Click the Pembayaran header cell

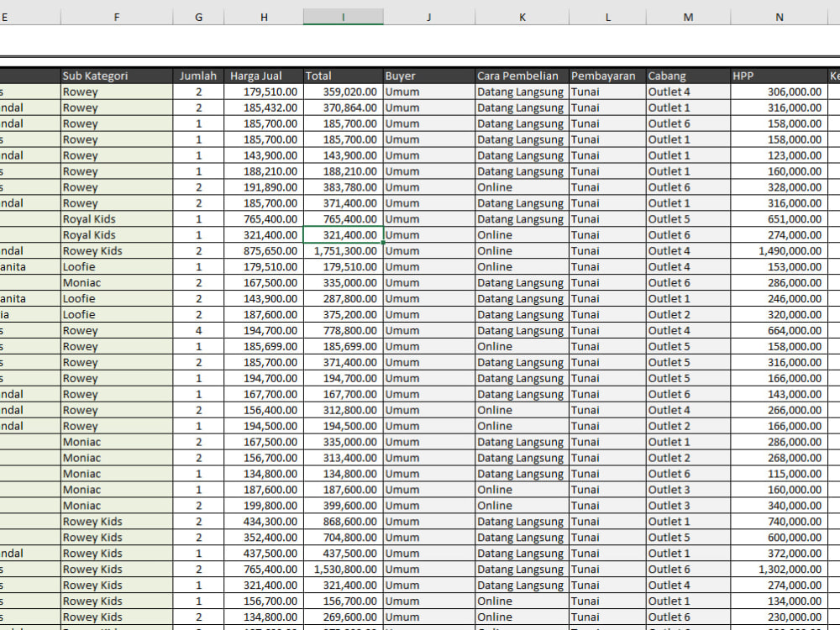[x=607, y=76]
